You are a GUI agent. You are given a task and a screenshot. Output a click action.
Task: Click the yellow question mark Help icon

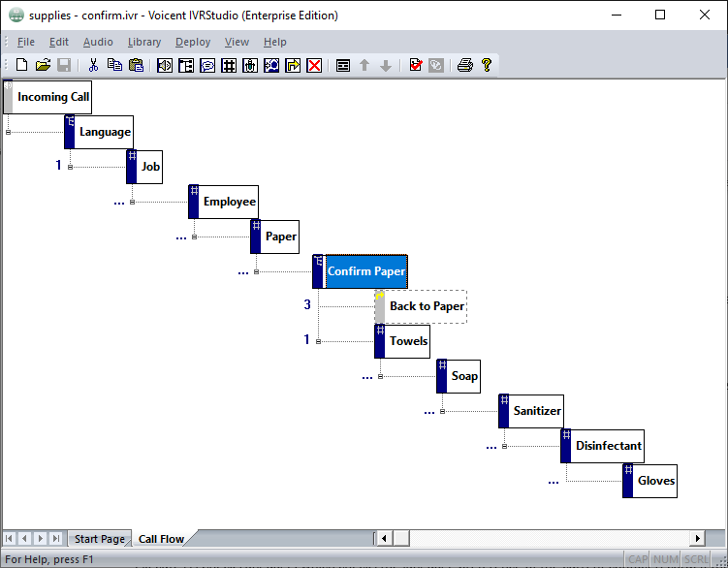[x=487, y=65]
